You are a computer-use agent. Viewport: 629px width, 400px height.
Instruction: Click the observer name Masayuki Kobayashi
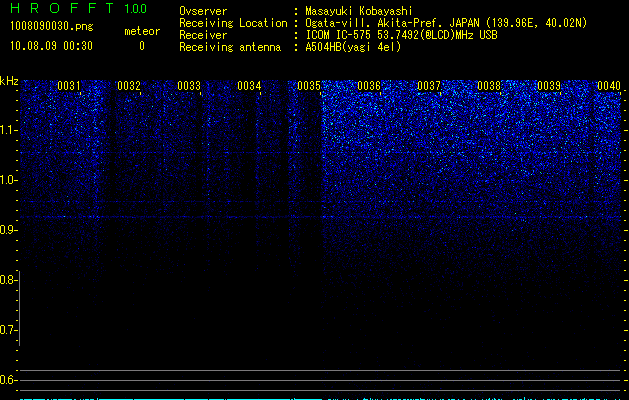[359, 11]
